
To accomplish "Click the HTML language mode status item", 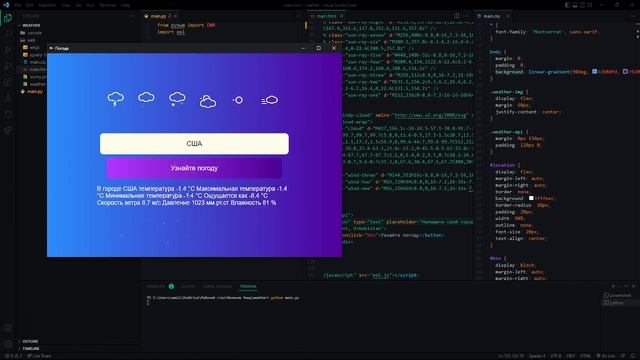I will (585, 356).
